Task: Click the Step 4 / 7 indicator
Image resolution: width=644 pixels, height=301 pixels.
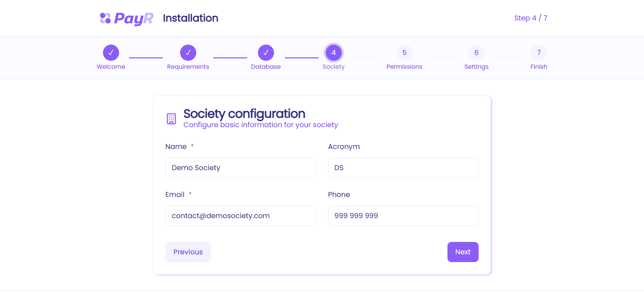Action: tap(531, 18)
